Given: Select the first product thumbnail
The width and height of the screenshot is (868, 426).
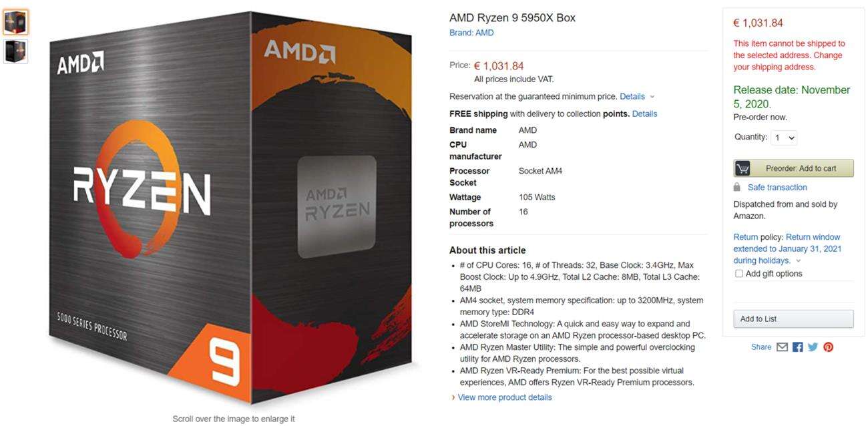Looking at the screenshot, I should pyautogui.click(x=15, y=23).
